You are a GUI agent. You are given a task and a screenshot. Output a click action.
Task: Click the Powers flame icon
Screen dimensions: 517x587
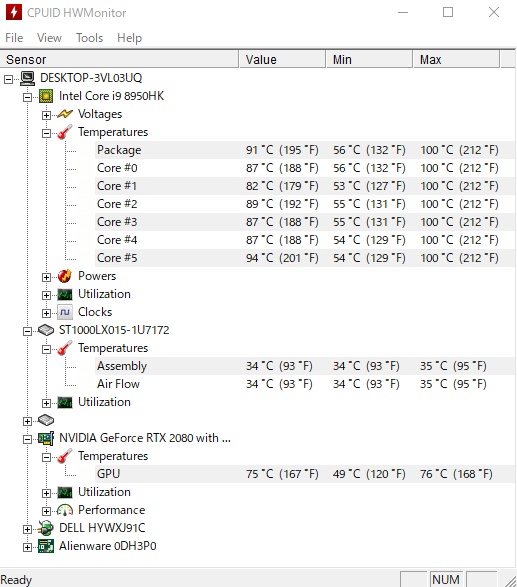65,276
